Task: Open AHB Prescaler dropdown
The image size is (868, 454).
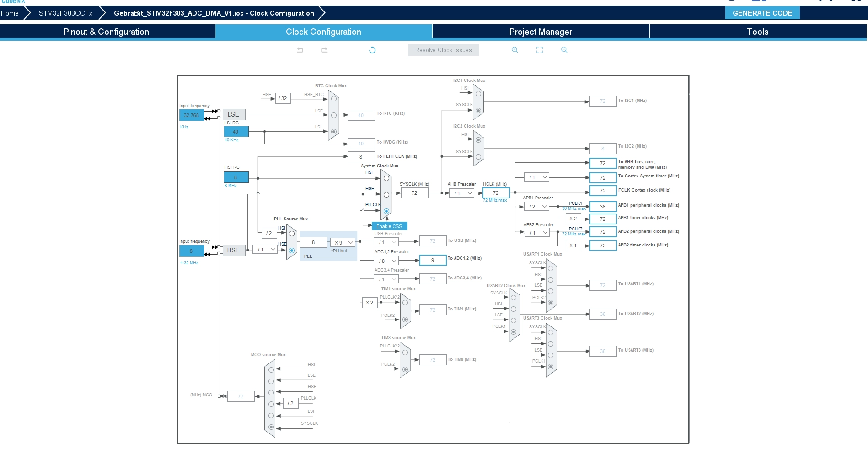Action: click(462, 193)
